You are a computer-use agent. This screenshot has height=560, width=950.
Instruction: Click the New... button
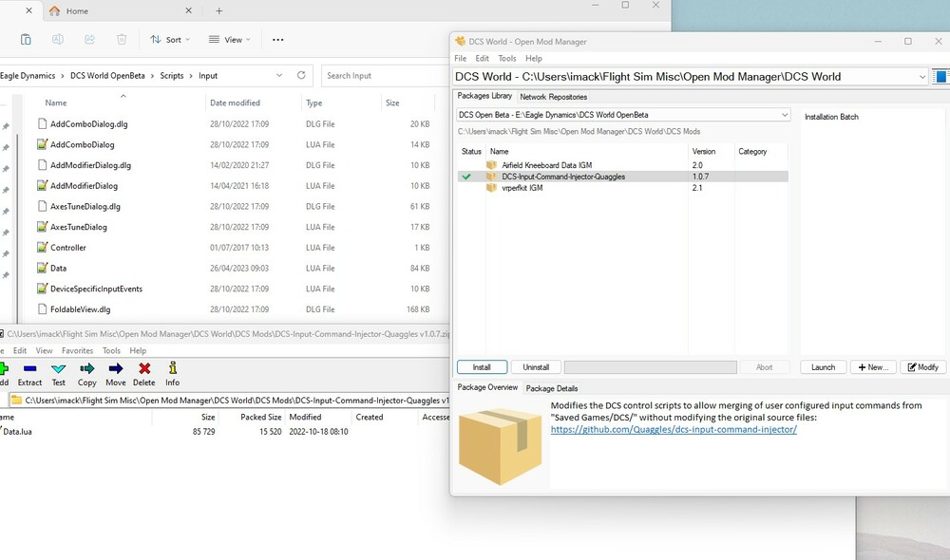(873, 367)
